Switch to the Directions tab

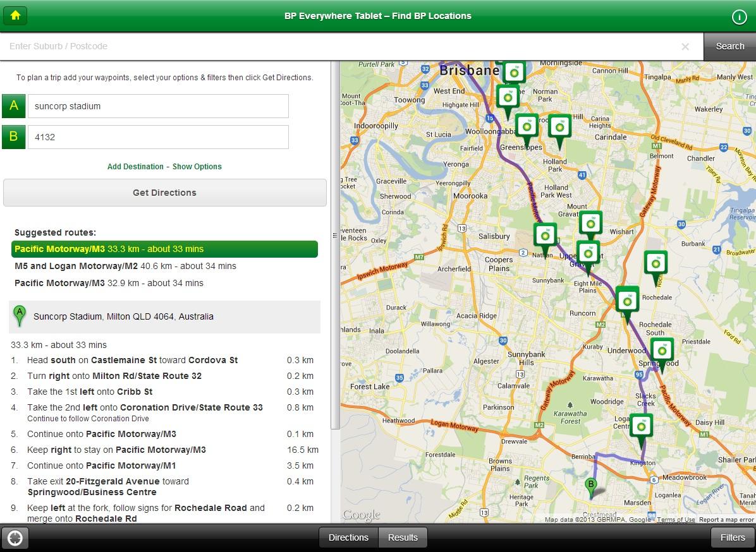tap(348, 537)
